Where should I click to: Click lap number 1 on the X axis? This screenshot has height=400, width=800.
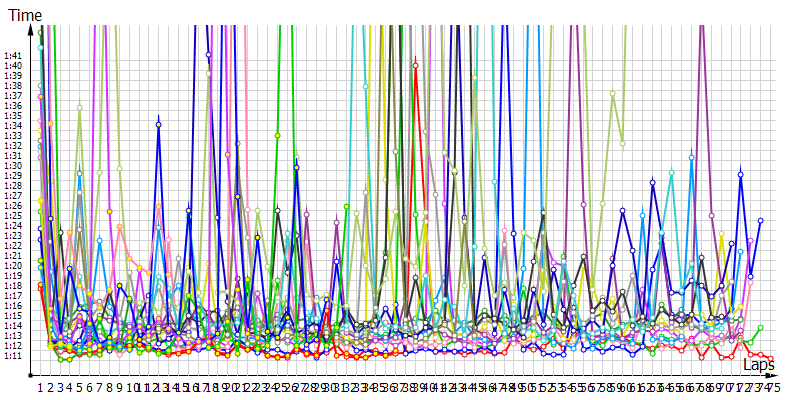pyautogui.click(x=41, y=388)
